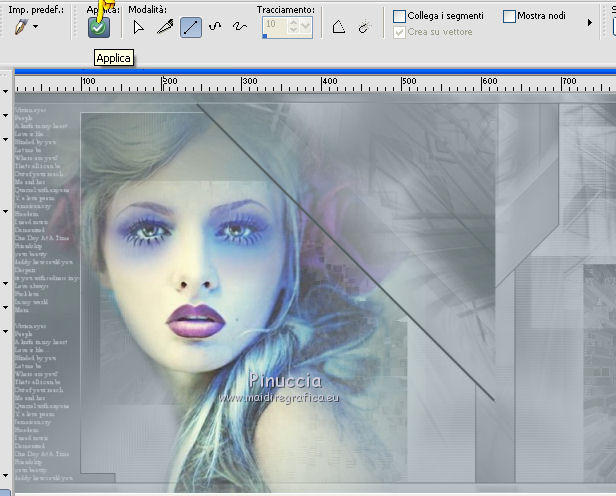This screenshot has width=616, height=496.
Task: Toggle the Crea su vettore checkbox
Action: pyautogui.click(x=400, y=32)
